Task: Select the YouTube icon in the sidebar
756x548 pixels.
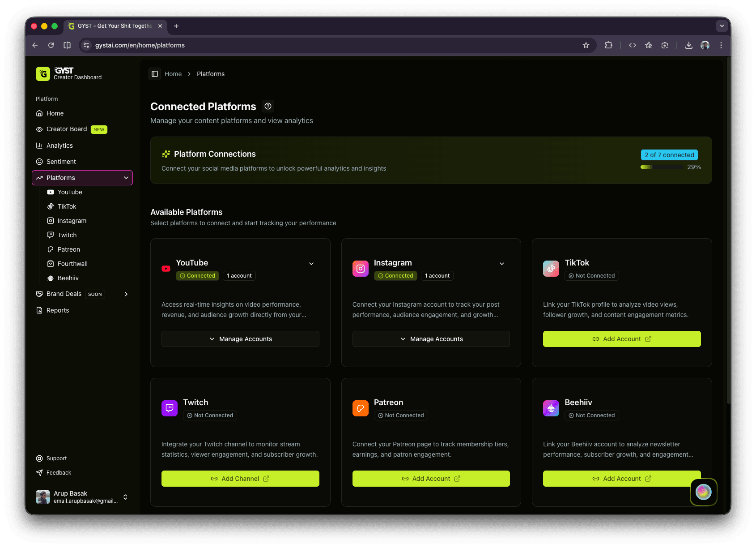Action: [x=51, y=192]
